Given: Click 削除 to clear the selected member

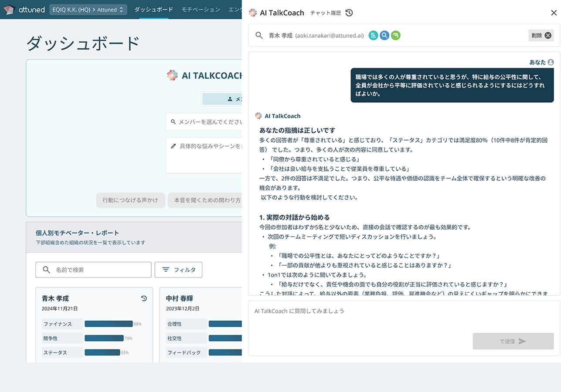Looking at the screenshot, I should (x=541, y=35).
